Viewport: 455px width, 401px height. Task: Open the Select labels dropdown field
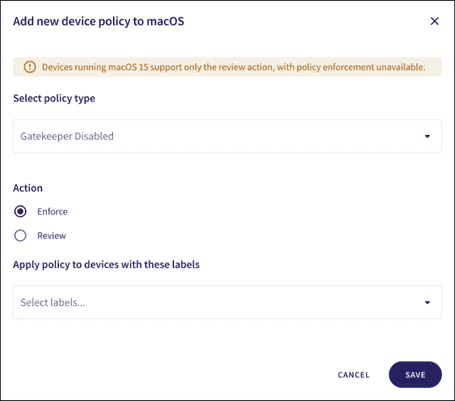click(x=227, y=302)
